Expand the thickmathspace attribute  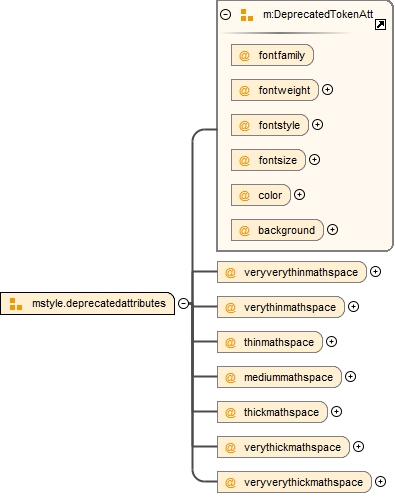coord(336,412)
